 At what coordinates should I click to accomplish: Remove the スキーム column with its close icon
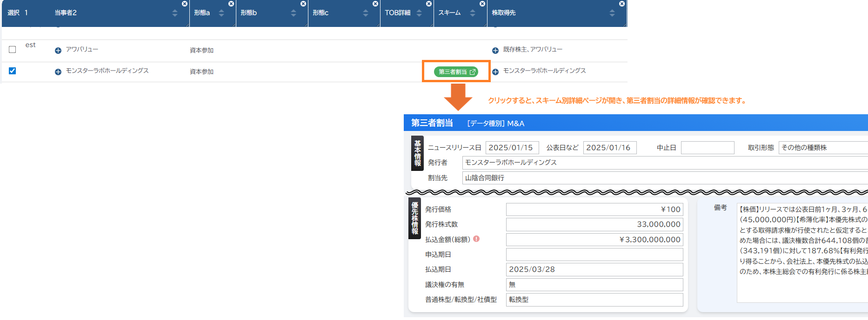tap(482, 4)
